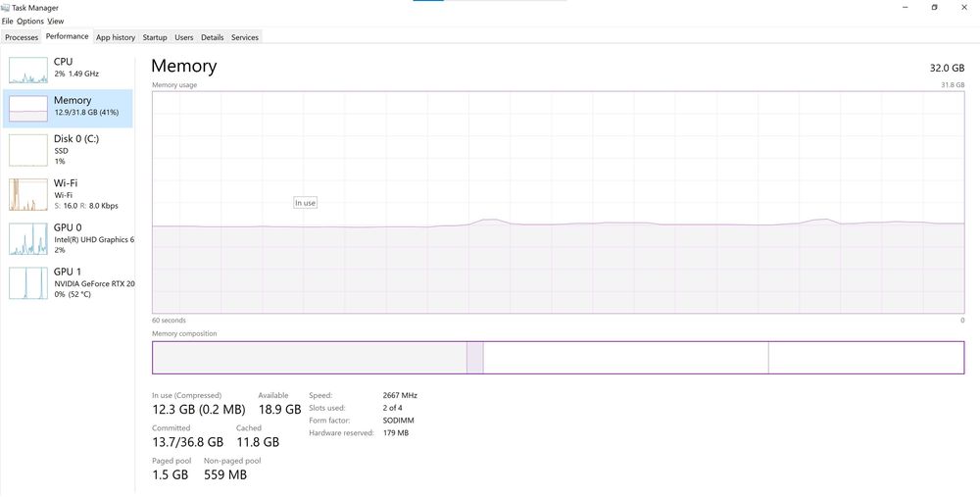The width and height of the screenshot is (980, 497).
Task: Minimize the Task Manager window
Action: (x=906, y=8)
